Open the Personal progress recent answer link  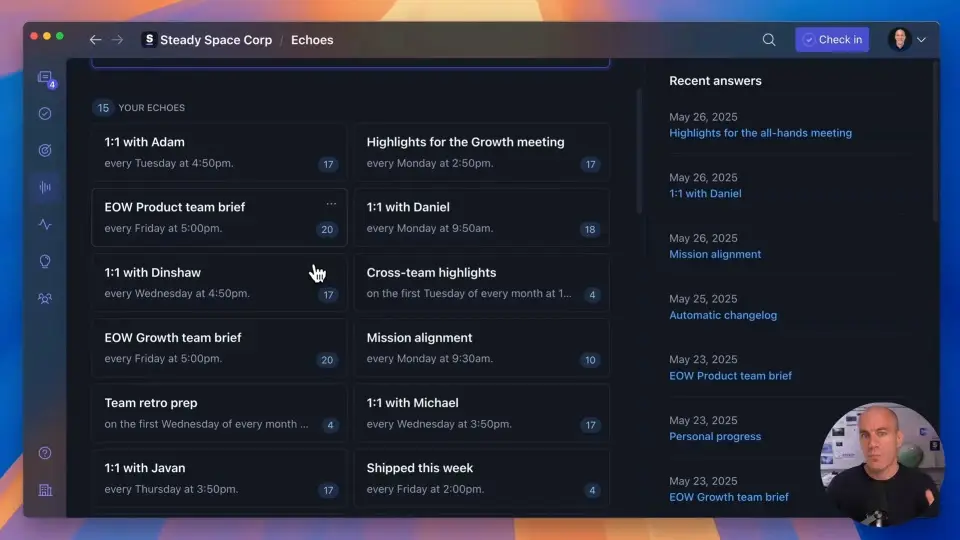pyautogui.click(x=715, y=436)
